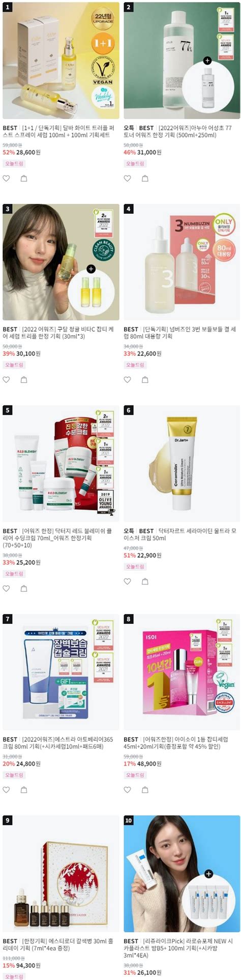Open Aestura Atobarrier 365 cream title link
Viewport: 241px width, 980px height.
pos(58,743)
